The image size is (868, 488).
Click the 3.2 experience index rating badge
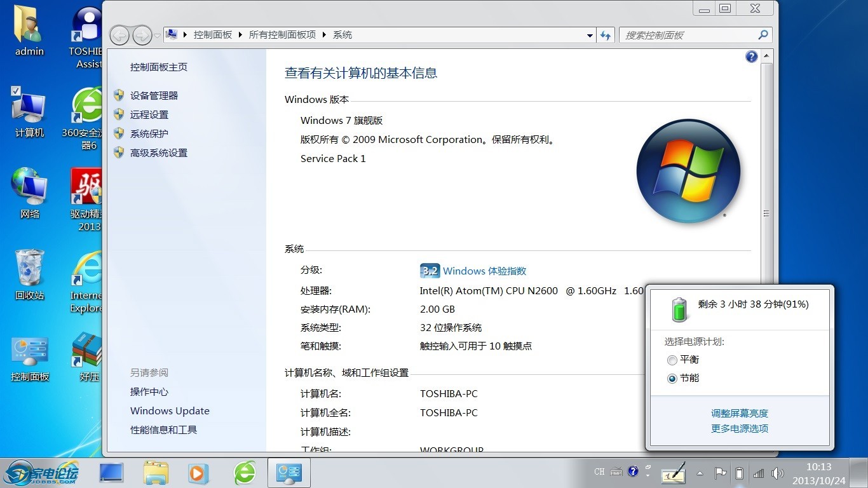click(430, 271)
